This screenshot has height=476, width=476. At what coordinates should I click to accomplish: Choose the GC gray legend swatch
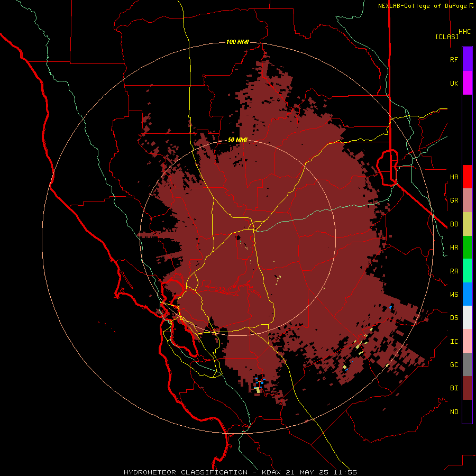[x=467, y=364]
